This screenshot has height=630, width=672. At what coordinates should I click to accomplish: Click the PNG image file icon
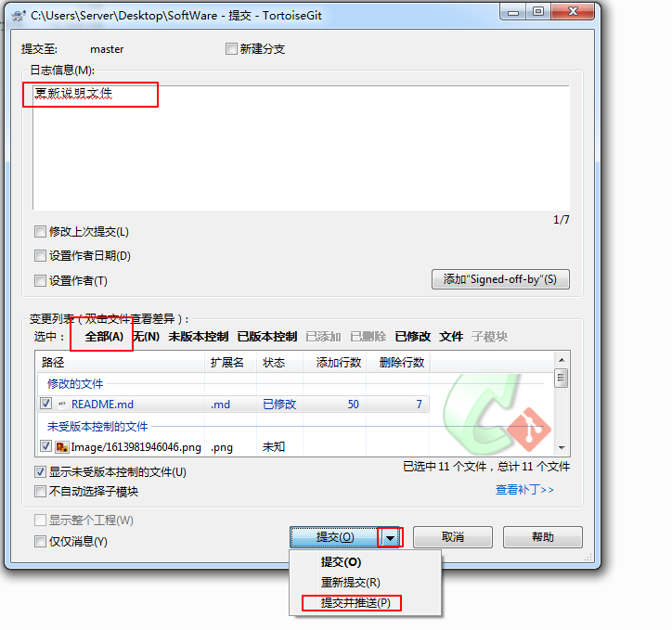click(61, 447)
